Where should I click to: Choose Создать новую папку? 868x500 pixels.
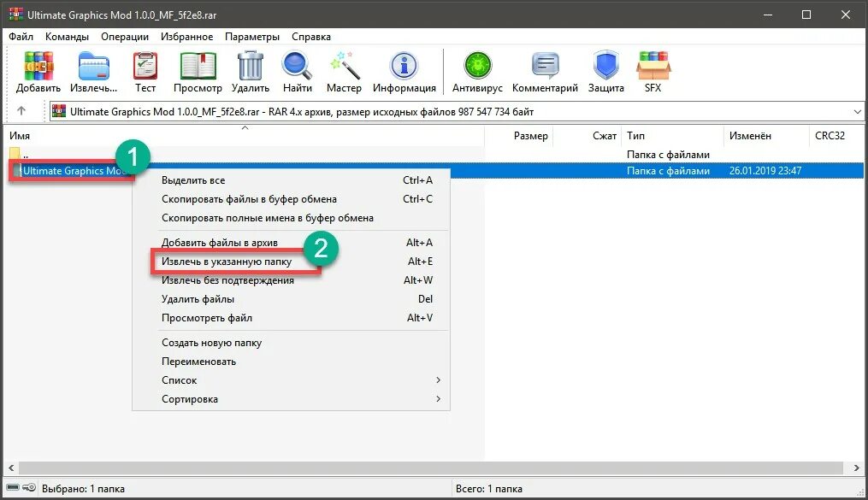click(291, 343)
